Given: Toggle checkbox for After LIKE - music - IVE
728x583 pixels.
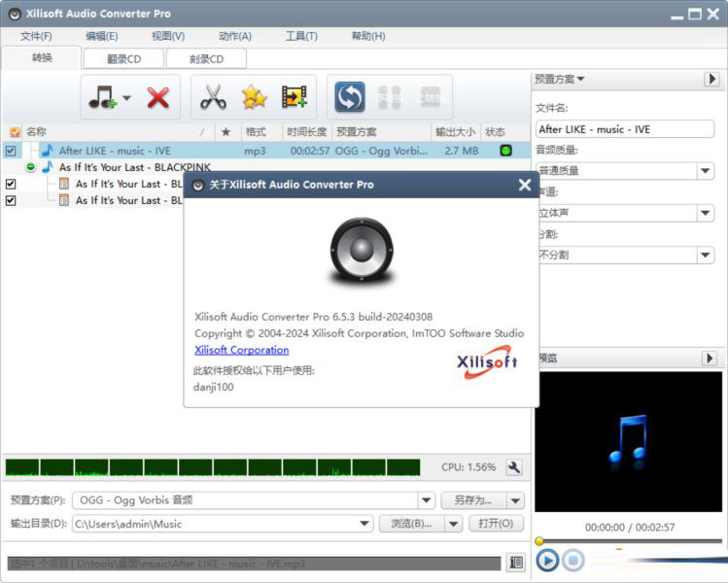Looking at the screenshot, I should [x=11, y=151].
